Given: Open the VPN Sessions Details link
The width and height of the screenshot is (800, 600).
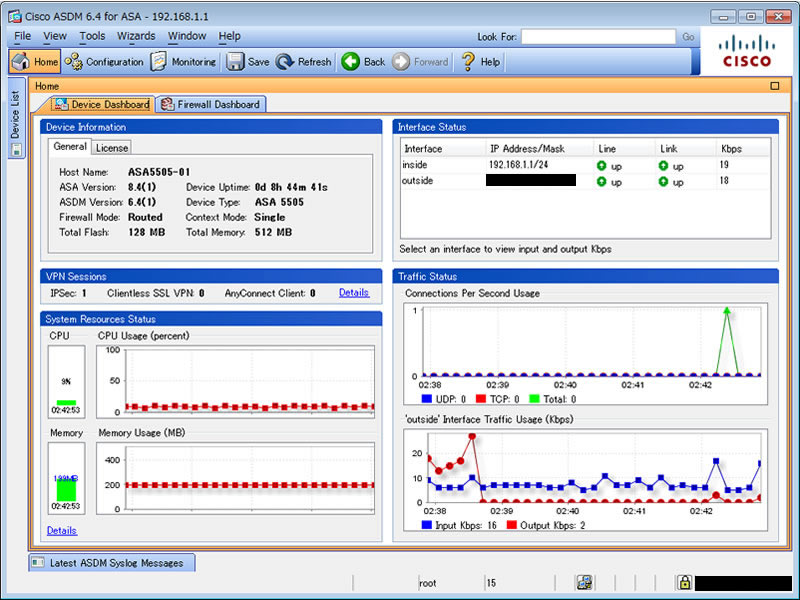Looking at the screenshot, I should 353,293.
